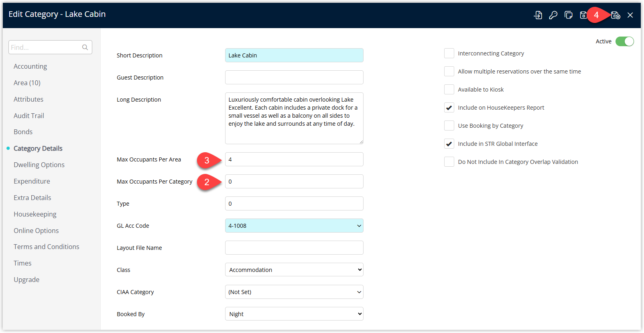Click the Save and Exit disk icon
The height and width of the screenshot is (333, 644).
(616, 15)
